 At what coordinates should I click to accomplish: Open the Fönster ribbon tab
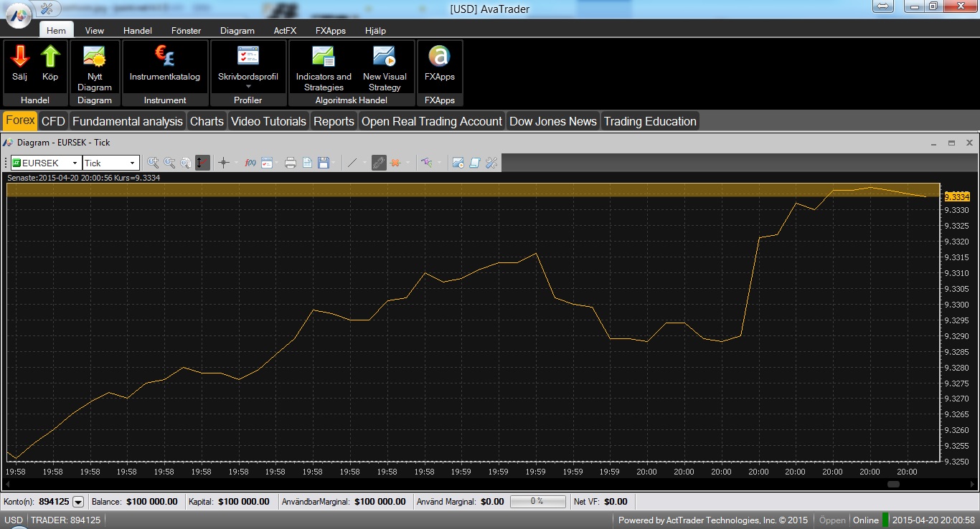point(186,31)
